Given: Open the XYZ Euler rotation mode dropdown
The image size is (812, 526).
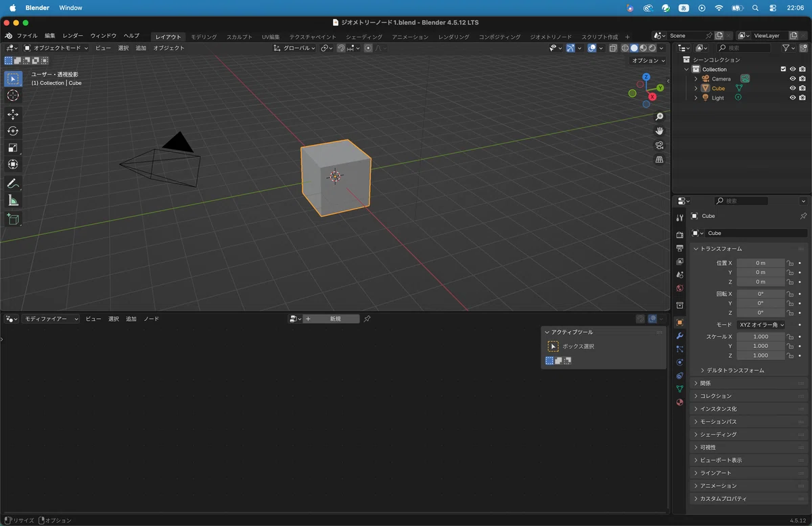Looking at the screenshot, I should [761, 325].
